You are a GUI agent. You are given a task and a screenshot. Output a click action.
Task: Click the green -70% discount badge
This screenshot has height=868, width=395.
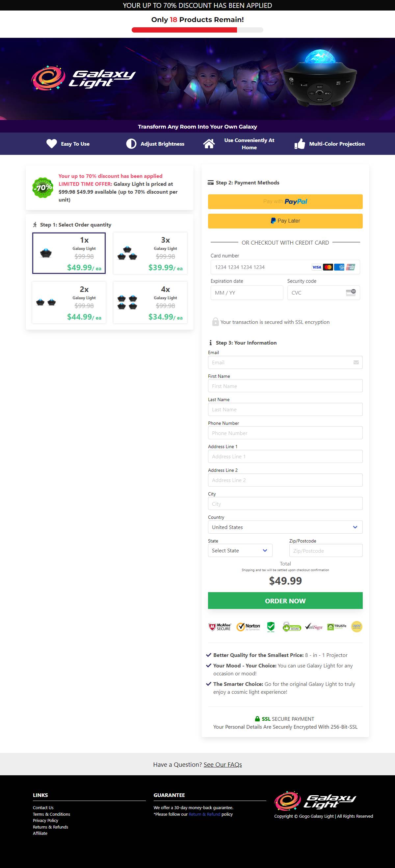tap(43, 188)
